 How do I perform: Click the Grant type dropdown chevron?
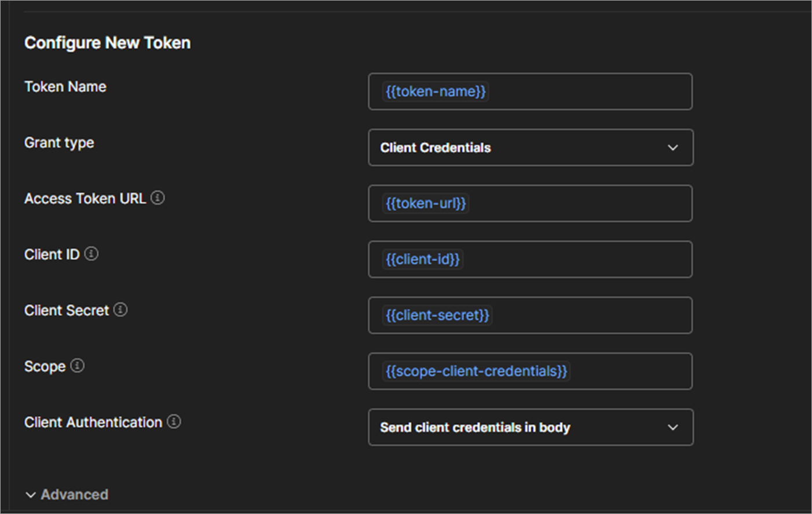672,147
